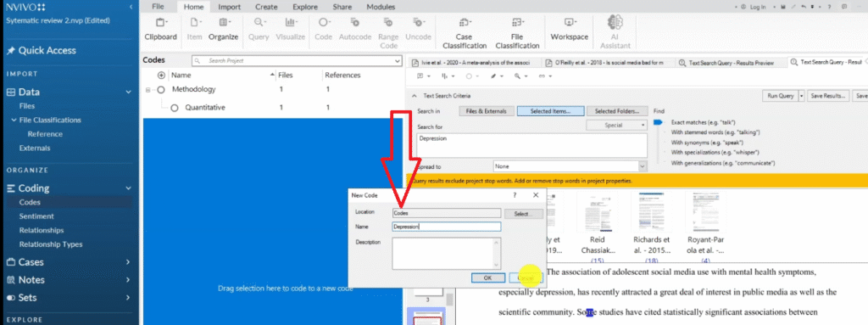Collapse the Text Search Criteria section
Image resolution: width=868 pixels, height=325 pixels.
click(x=413, y=95)
